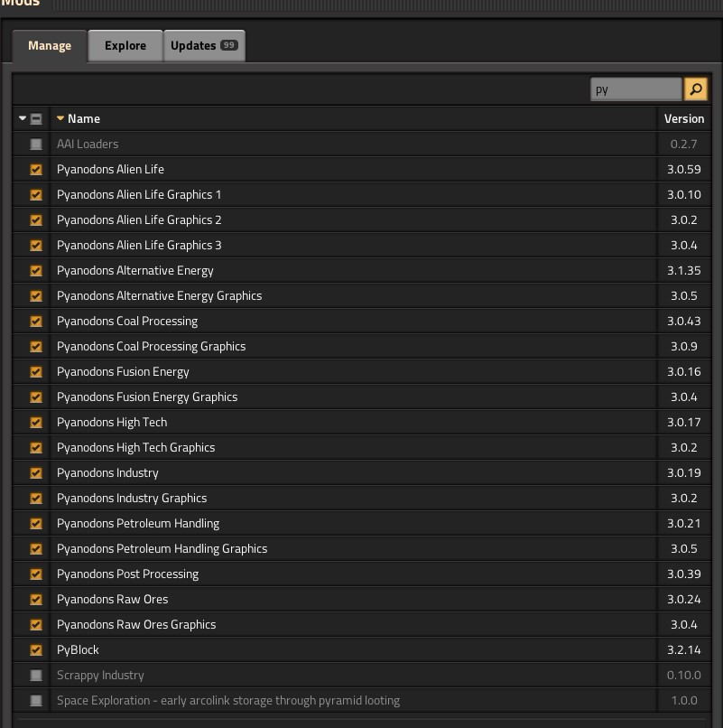Click the search field containing 'py'

tap(636, 89)
